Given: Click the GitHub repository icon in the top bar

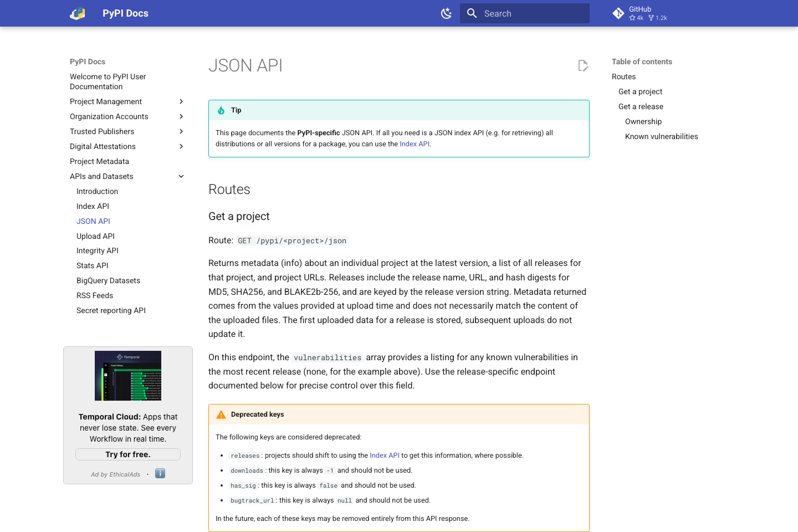Looking at the screenshot, I should coord(618,13).
